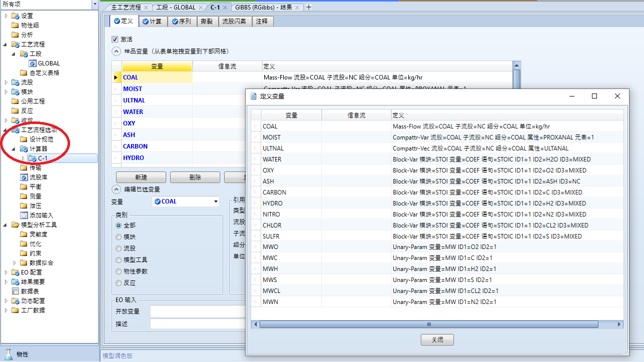Open the 变量 COAL combo box
This screenshot has width=644, height=362.
186,201
